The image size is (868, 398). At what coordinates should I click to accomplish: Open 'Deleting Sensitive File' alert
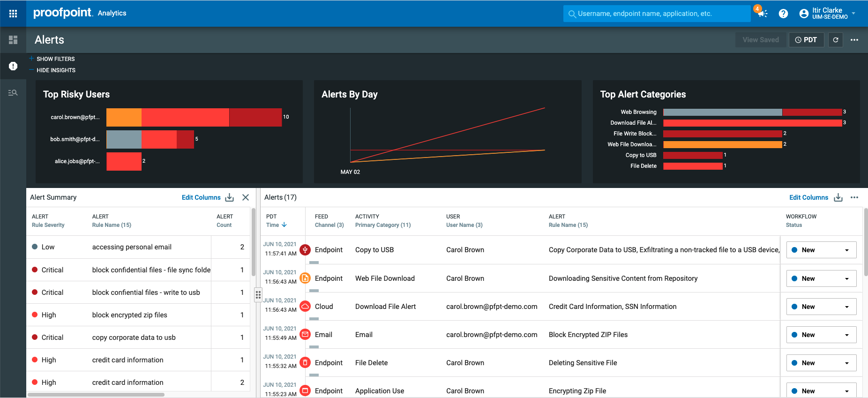tap(583, 363)
